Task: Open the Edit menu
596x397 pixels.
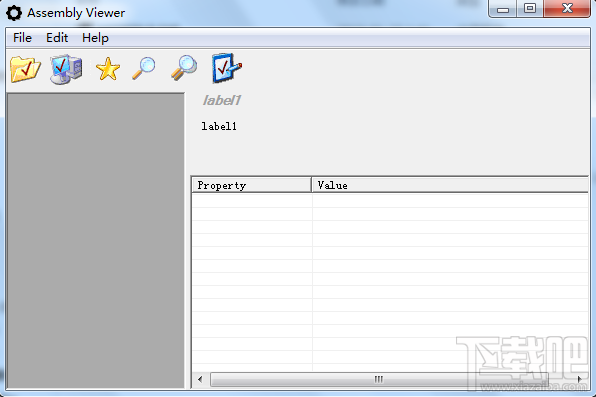Action: tap(57, 38)
